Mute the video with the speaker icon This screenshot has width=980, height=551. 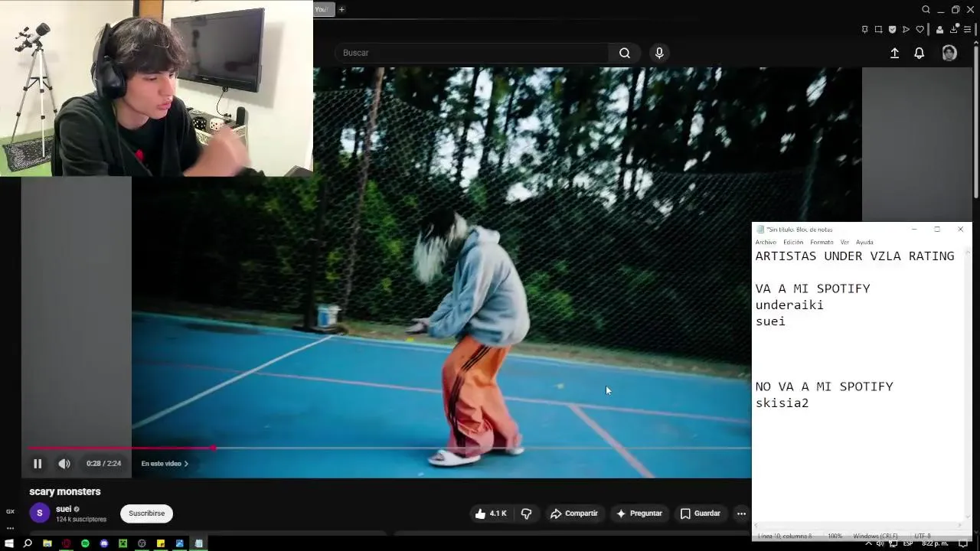click(64, 464)
